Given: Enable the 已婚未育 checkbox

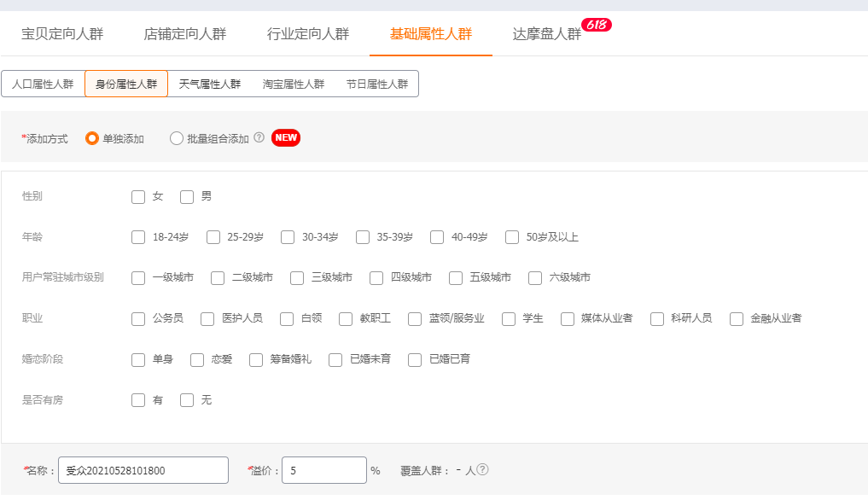Looking at the screenshot, I should coord(335,360).
